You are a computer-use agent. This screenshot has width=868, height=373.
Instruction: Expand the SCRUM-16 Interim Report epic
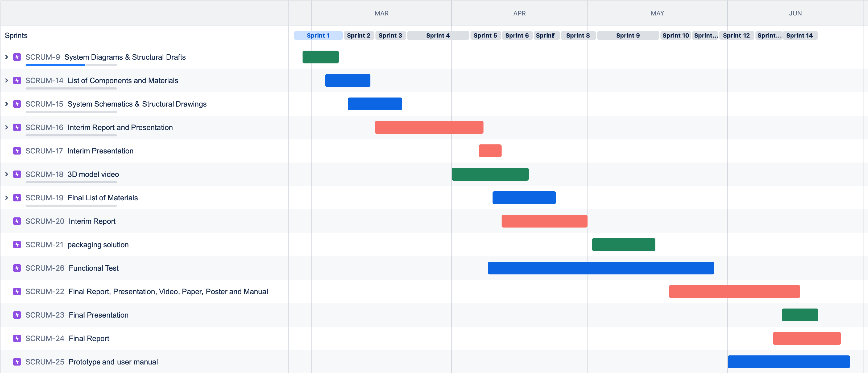(6, 127)
